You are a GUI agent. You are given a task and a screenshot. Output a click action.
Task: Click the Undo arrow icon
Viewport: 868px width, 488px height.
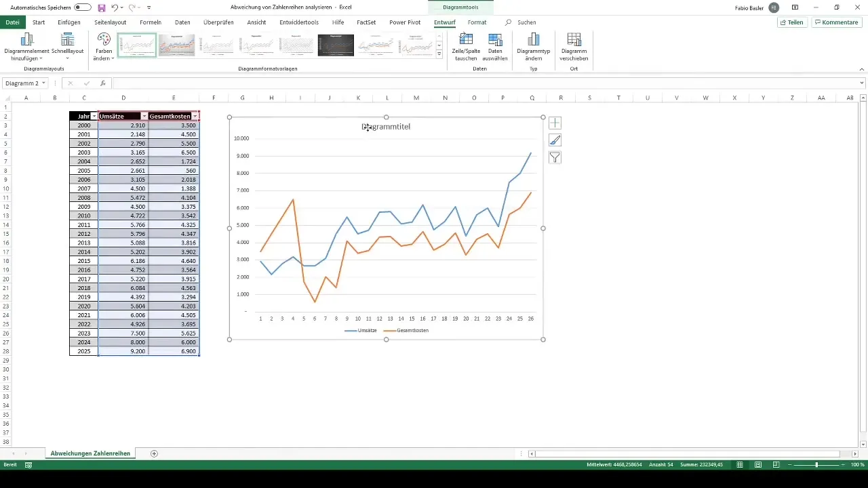tap(115, 7)
